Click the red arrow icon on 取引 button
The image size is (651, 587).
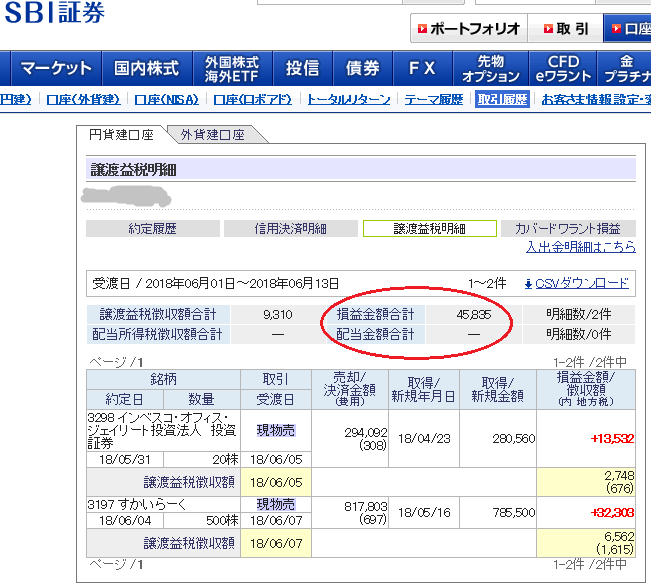click(x=548, y=29)
